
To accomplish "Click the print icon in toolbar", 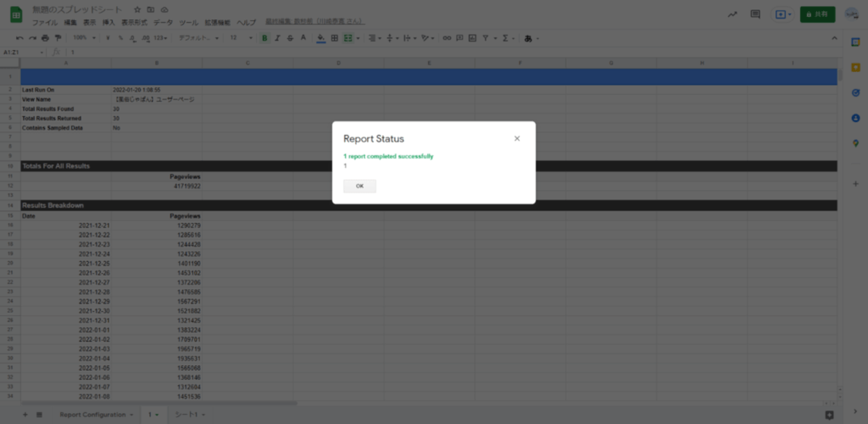I will 45,38.
